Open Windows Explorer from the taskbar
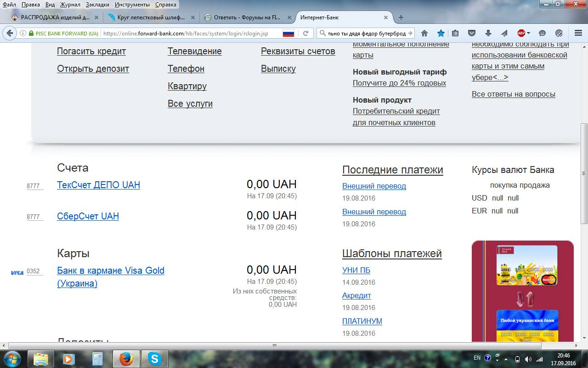 pos(40,359)
